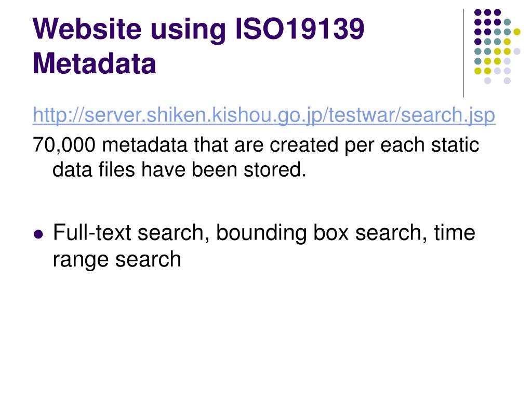Screen dimensions: 532x399
Task: Click the teal dot in the second row
Action: 507,22
